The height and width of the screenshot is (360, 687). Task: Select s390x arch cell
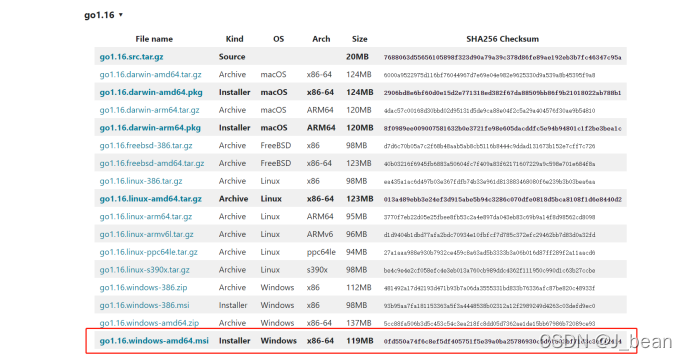coord(317,270)
